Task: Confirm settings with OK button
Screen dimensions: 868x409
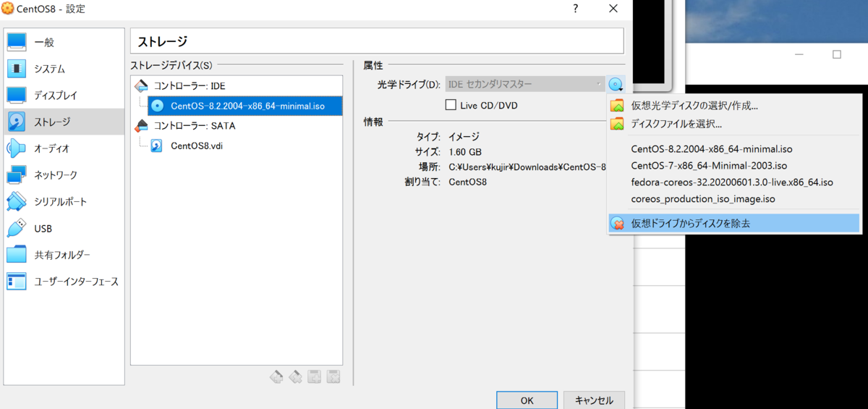Action: tap(527, 400)
